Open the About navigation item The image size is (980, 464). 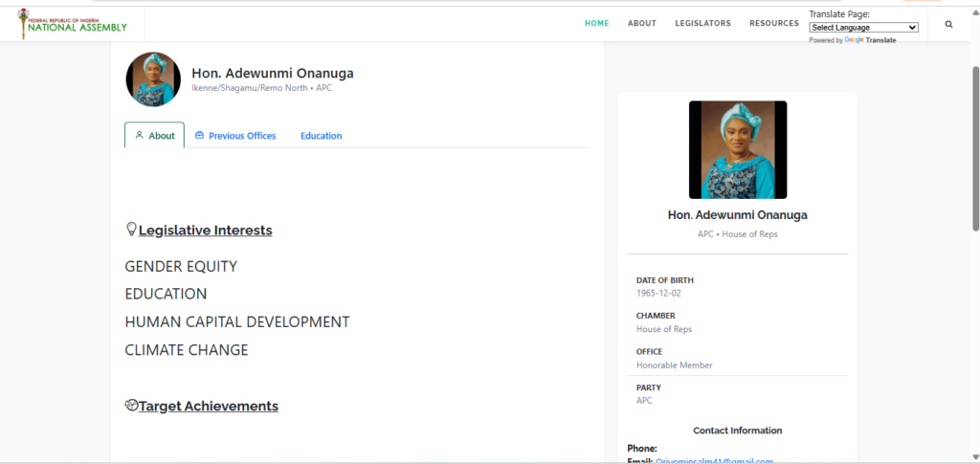[641, 24]
